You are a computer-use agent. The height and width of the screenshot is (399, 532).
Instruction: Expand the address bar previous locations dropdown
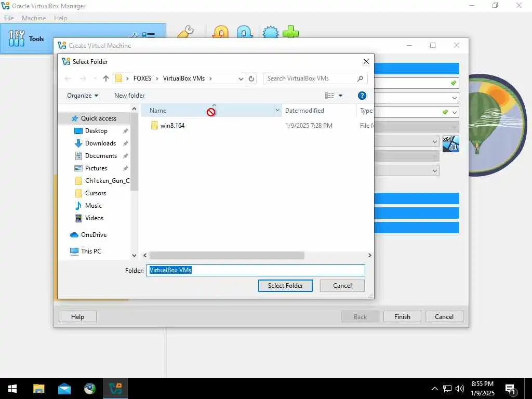pos(241,79)
